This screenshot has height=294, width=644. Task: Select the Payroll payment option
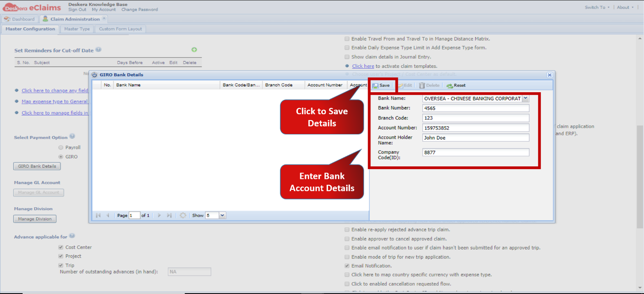point(61,147)
